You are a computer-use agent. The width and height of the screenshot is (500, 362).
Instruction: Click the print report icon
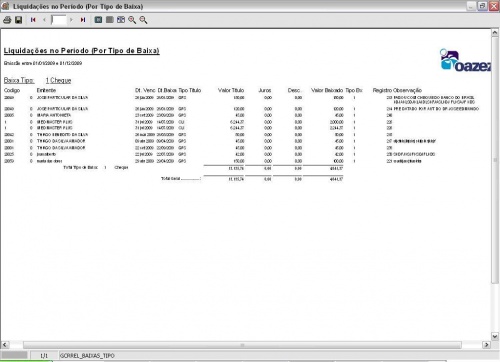(7, 20)
